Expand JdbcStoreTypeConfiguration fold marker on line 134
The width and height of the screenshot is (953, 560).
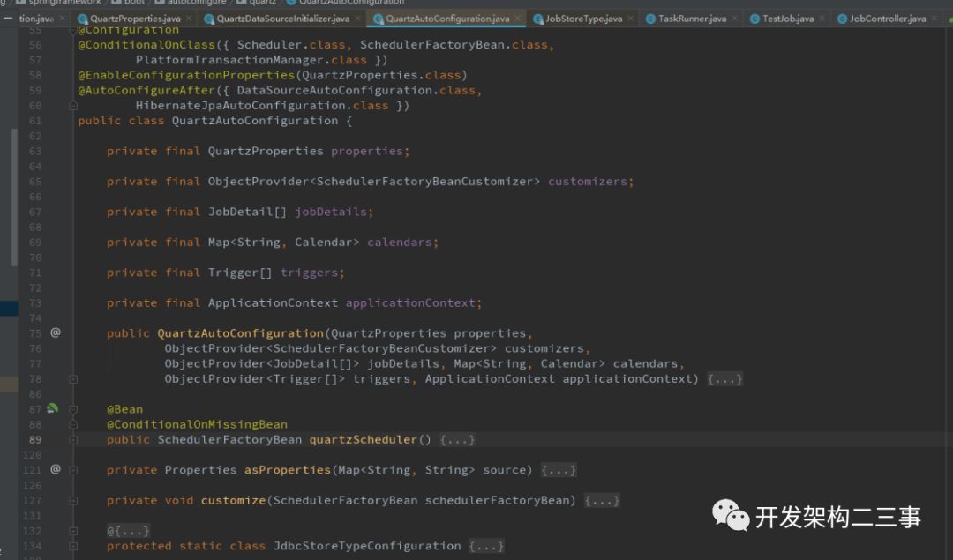(73, 546)
